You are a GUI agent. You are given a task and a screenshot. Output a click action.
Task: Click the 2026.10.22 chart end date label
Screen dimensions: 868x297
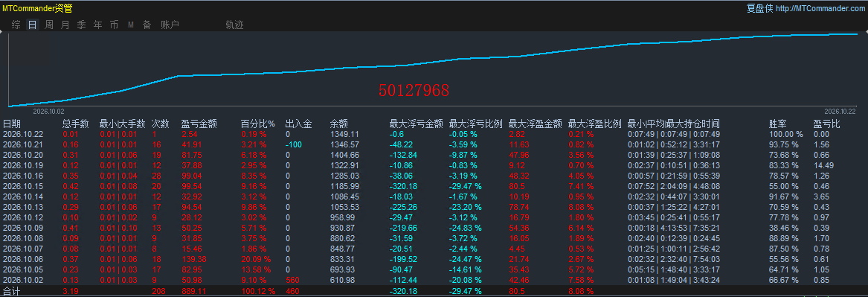tap(840, 112)
